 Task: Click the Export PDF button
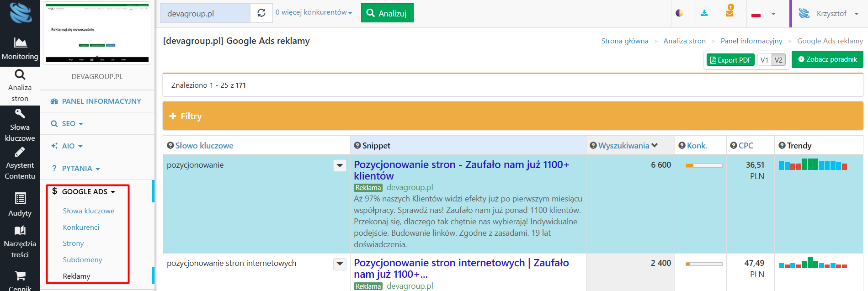coord(730,60)
